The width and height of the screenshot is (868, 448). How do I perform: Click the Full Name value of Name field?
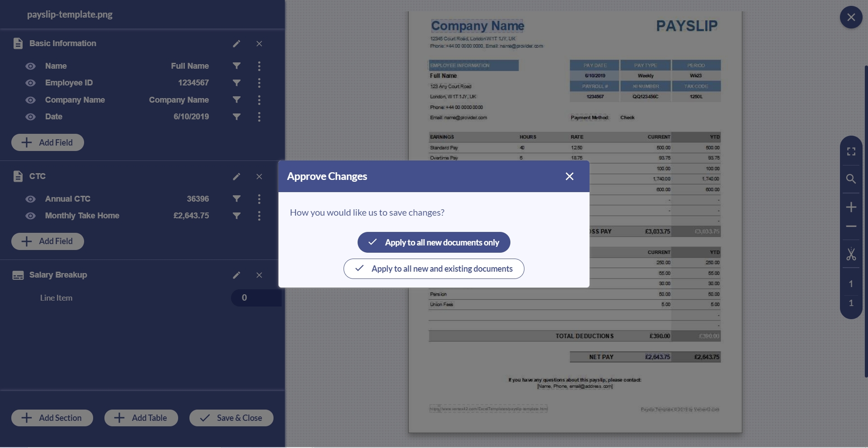(190, 66)
